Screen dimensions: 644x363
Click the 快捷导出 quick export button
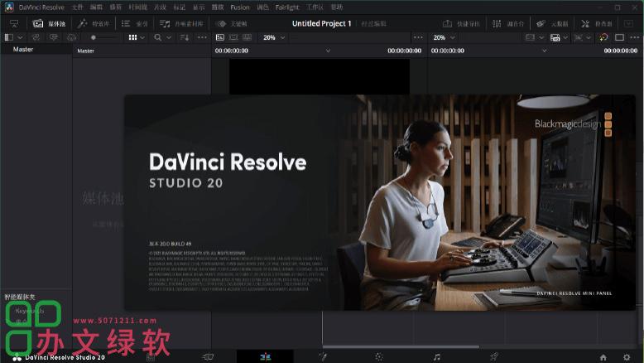point(461,24)
